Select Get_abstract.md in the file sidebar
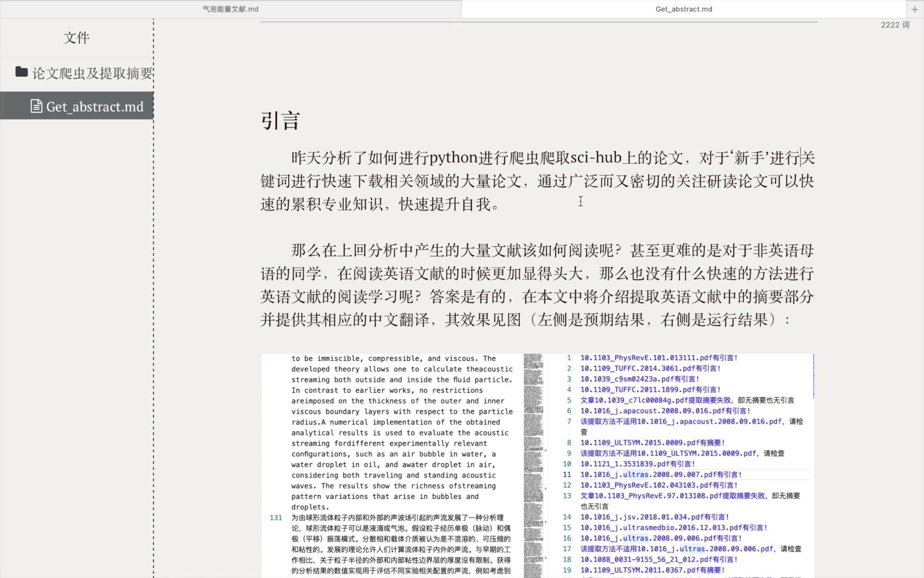 point(77,106)
